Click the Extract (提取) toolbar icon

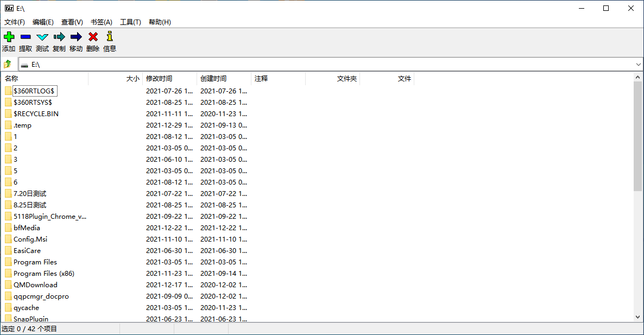26,37
